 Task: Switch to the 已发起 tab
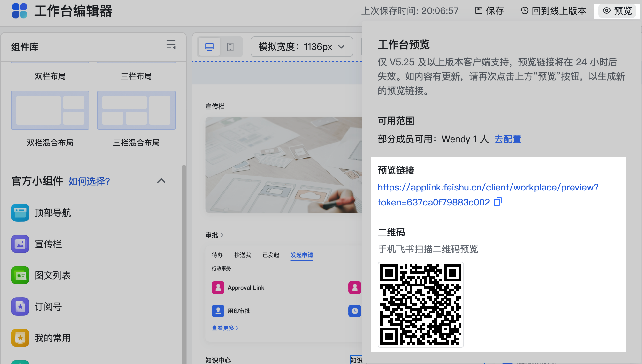pyautogui.click(x=271, y=255)
